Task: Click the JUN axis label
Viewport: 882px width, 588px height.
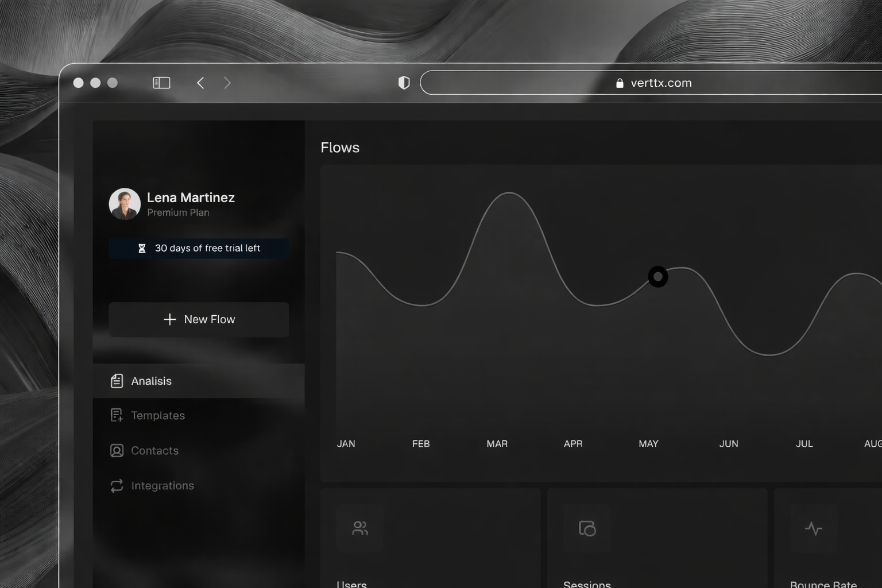Action: 729,444
